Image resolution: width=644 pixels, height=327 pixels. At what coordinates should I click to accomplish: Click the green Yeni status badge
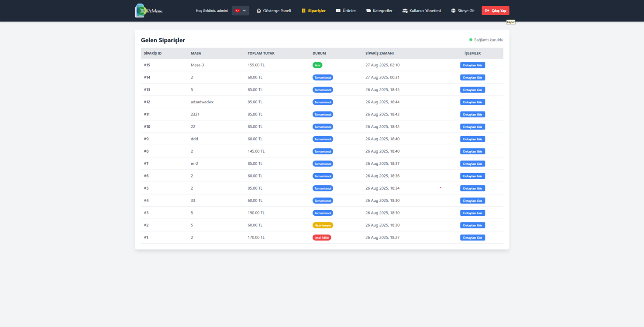[317, 65]
